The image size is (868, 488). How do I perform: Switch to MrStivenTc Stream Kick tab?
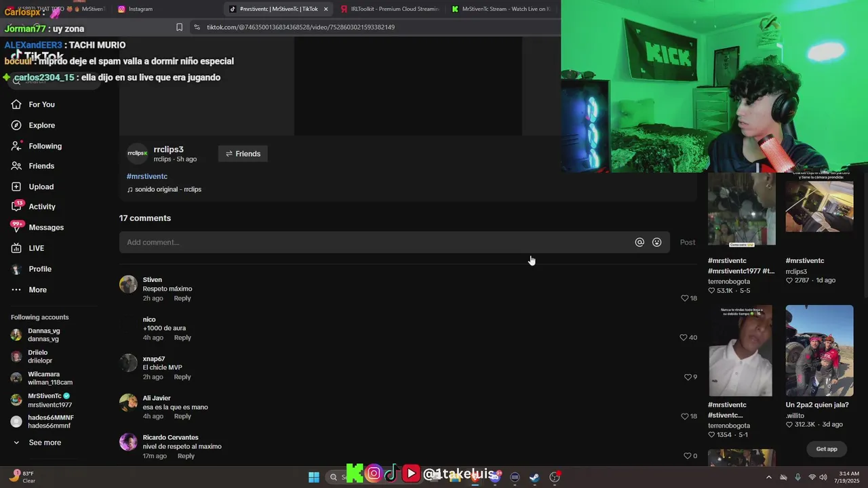(502, 9)
